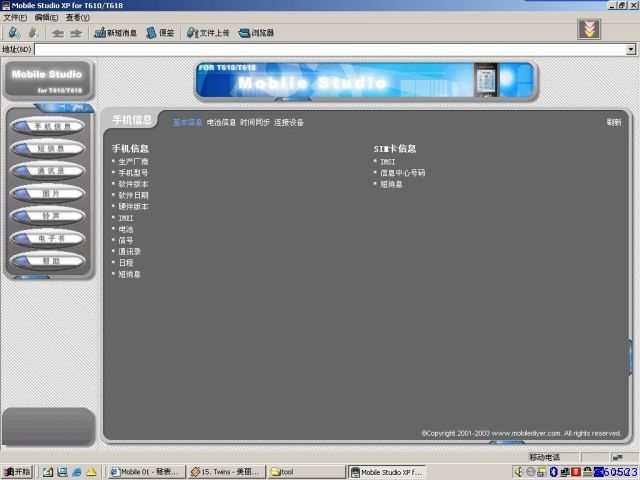Image resolution: width=640 pixels, height=480 pixels.
Task: Click the red square tray icon
Action: pos(576,472)
